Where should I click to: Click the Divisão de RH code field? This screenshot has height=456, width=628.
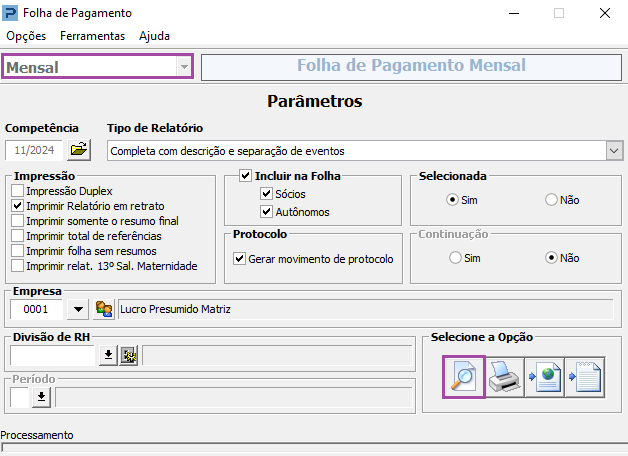[53, 355]
